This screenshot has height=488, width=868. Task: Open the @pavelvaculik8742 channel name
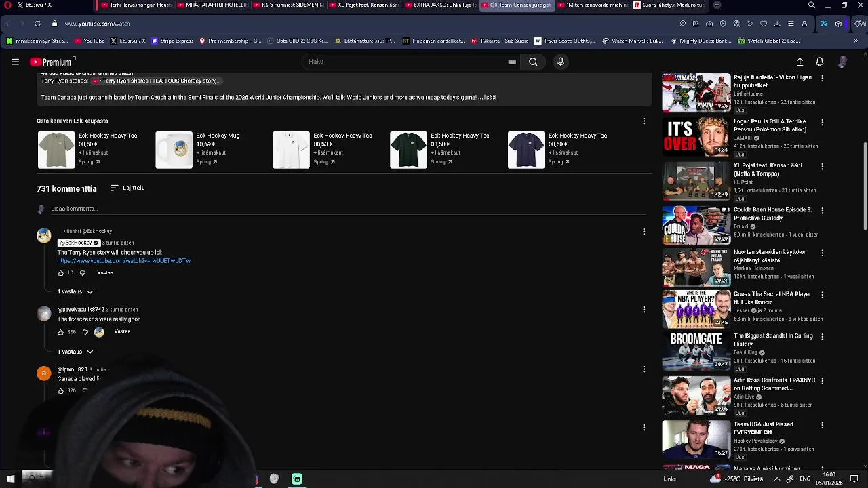[x=81, y=310]
